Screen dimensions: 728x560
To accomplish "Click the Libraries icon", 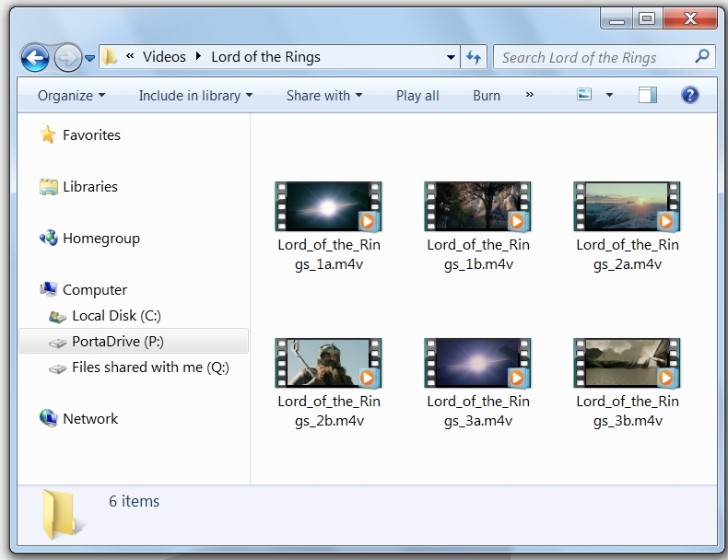I will [48, 186].
